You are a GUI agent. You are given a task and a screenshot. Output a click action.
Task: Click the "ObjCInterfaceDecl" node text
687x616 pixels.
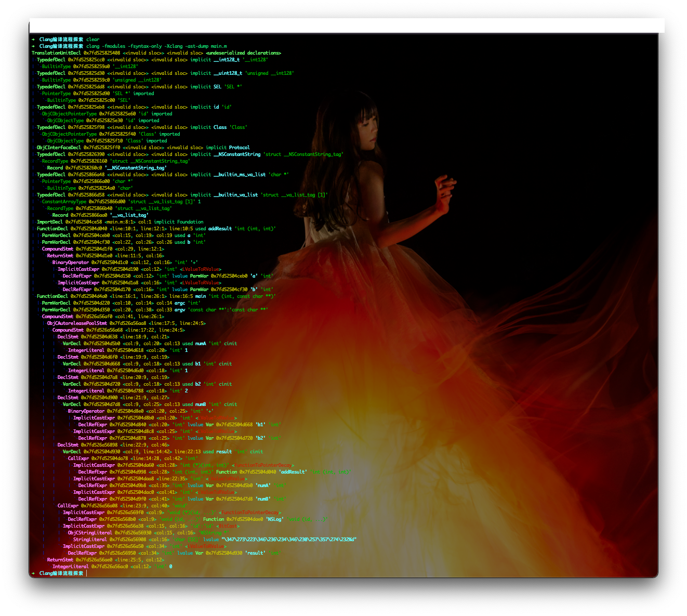[x=59, y=148]
